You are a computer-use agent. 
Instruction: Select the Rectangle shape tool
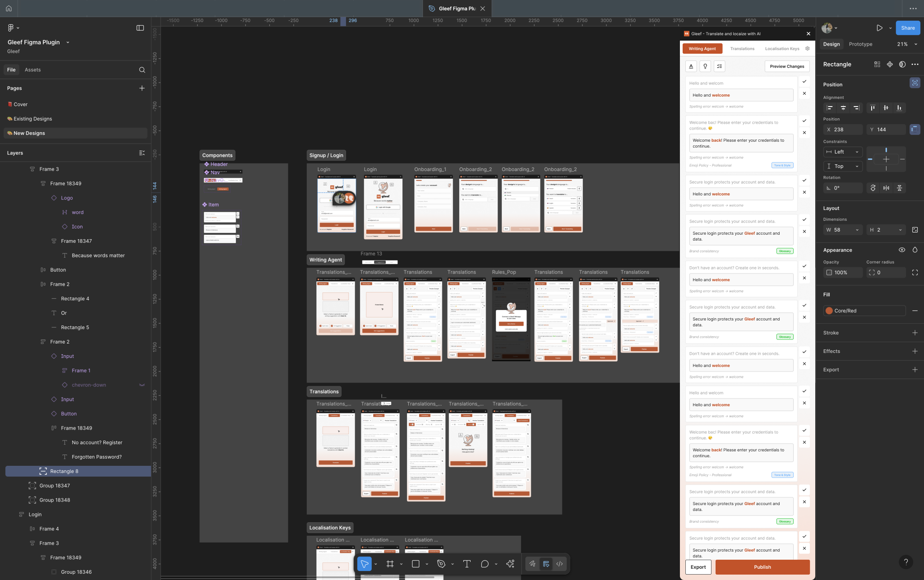[416, 564]
